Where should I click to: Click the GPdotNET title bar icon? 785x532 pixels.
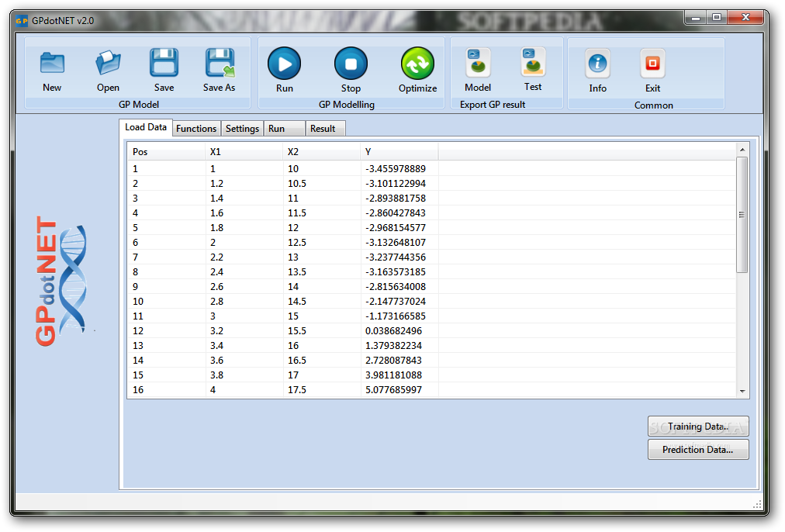pos(22,21)
